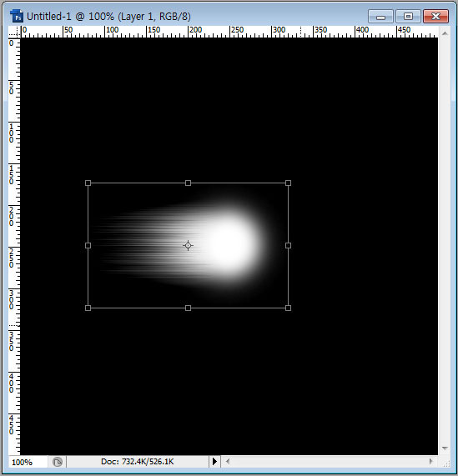Close the Untitled-1 document window
Image resolution: width=458 pixels, height=476 pixels.
(435, 16)
